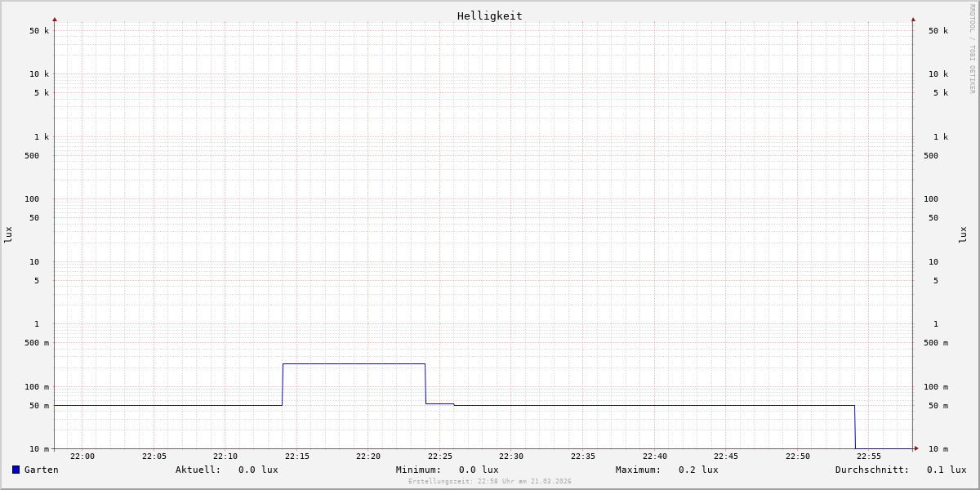Click the Erstellungszeit timestamp footer text
The width and height of the screenshot is (980, 490).
click(x=490, y=482)
